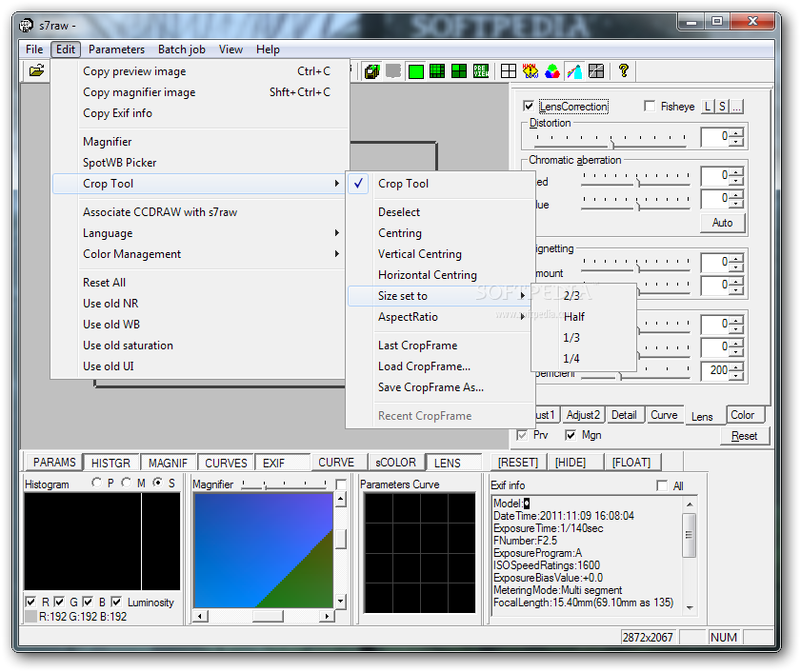The height and width of the screenshot is (672, 801).
Task: Click the L lens button
Action: coord(707,107)
